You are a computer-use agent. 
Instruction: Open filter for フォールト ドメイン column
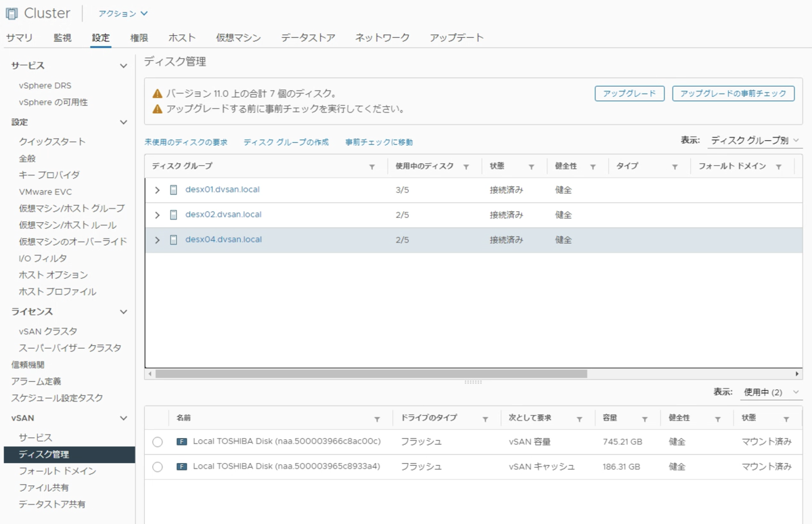[x=779, y=167]
